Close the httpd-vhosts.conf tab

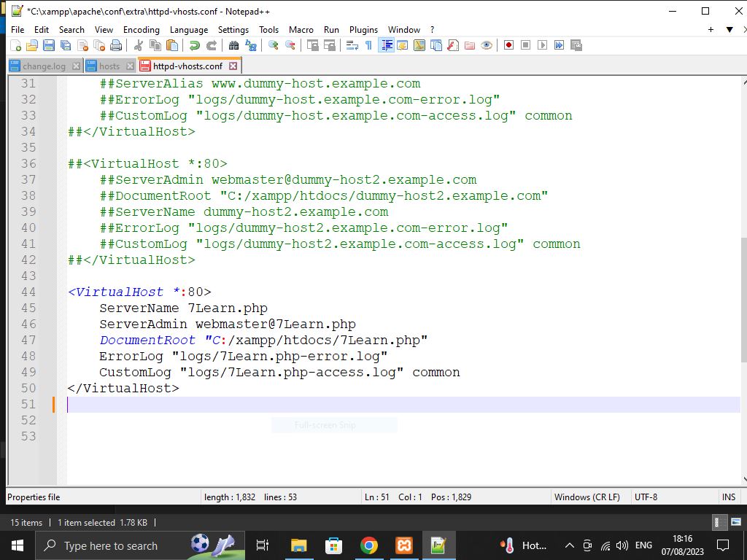[233, 66]
